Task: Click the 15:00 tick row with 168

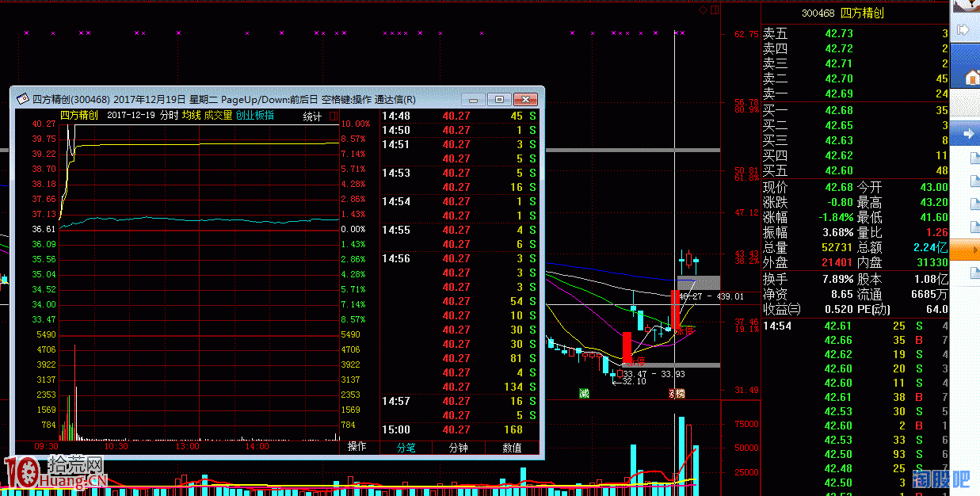Action: [459, 429]
